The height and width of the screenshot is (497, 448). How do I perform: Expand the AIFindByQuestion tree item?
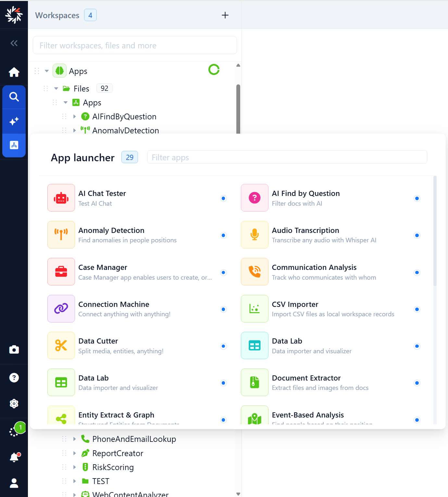pos(75,116)
